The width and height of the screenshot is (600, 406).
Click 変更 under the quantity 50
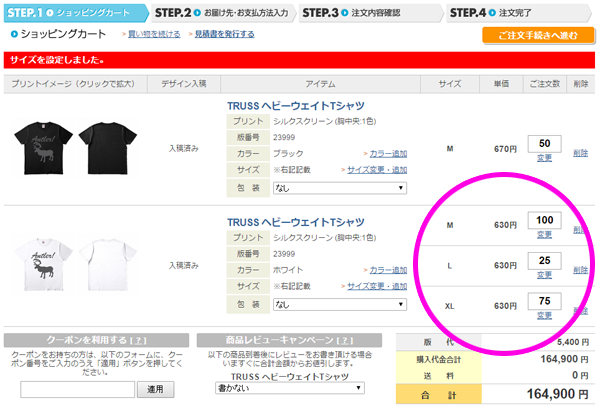545,158
